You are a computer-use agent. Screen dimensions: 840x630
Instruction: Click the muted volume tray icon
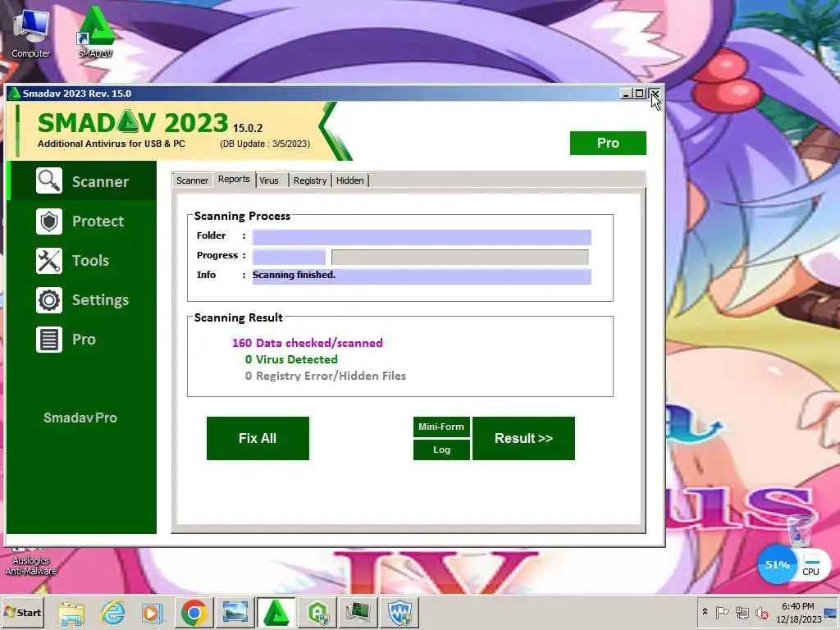[x=761, y=612]
